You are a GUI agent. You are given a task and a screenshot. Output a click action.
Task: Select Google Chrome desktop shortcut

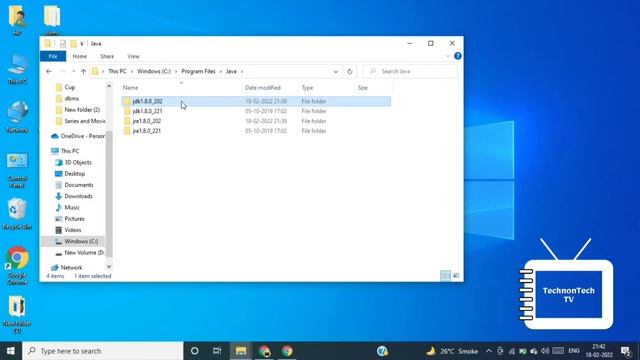point(18,265)
